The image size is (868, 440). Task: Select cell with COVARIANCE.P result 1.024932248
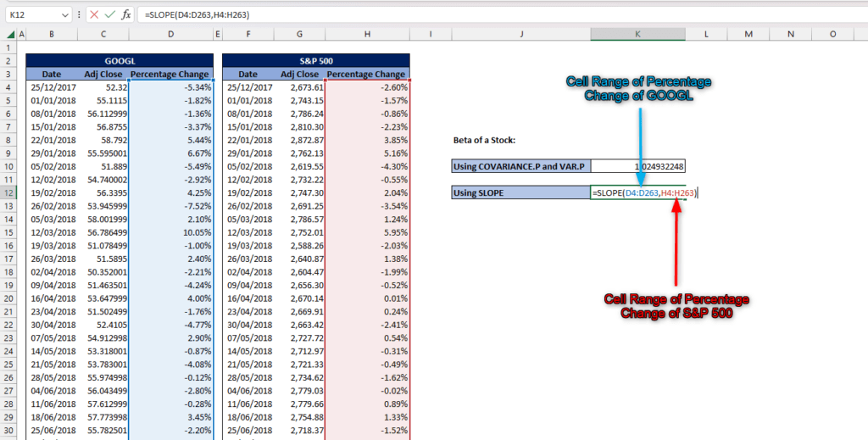coord(637,166)
